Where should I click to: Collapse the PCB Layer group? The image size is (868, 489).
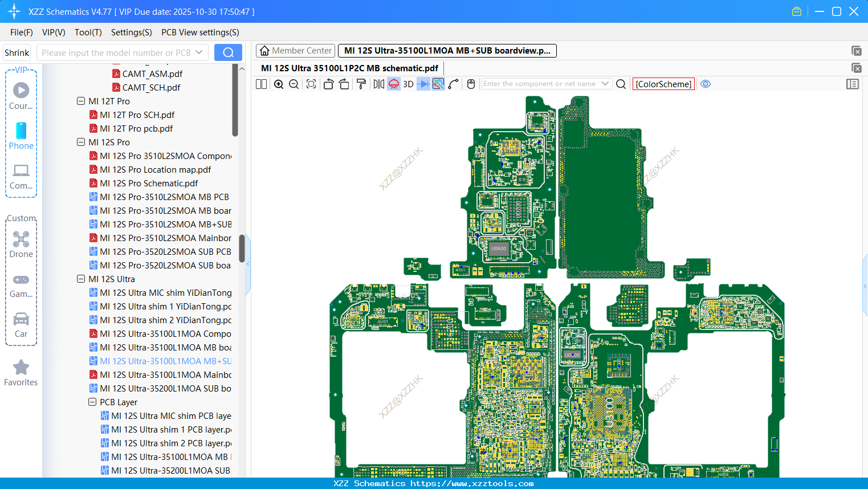point(92,402)
